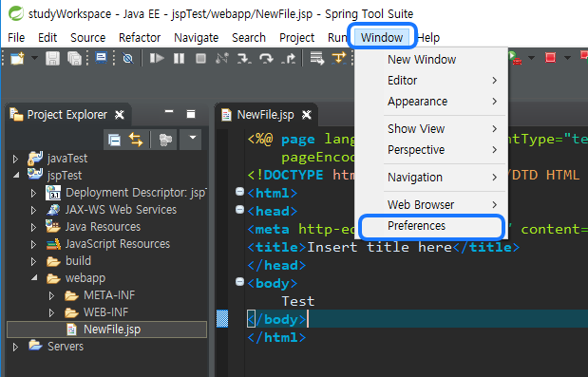
Task: Open the Console monitor toolbar icon
Action: (x=101, y=58)
